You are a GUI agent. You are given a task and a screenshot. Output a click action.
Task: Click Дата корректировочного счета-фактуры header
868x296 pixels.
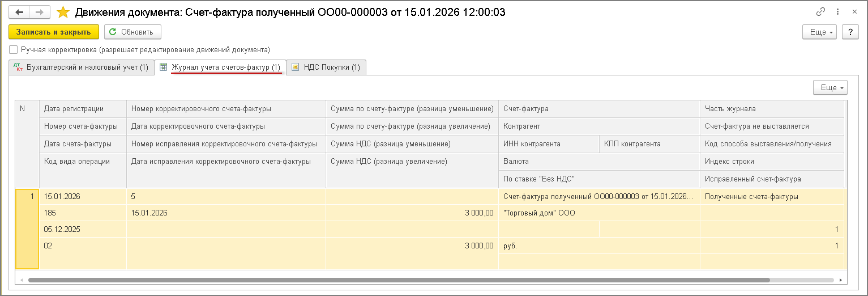226,126
